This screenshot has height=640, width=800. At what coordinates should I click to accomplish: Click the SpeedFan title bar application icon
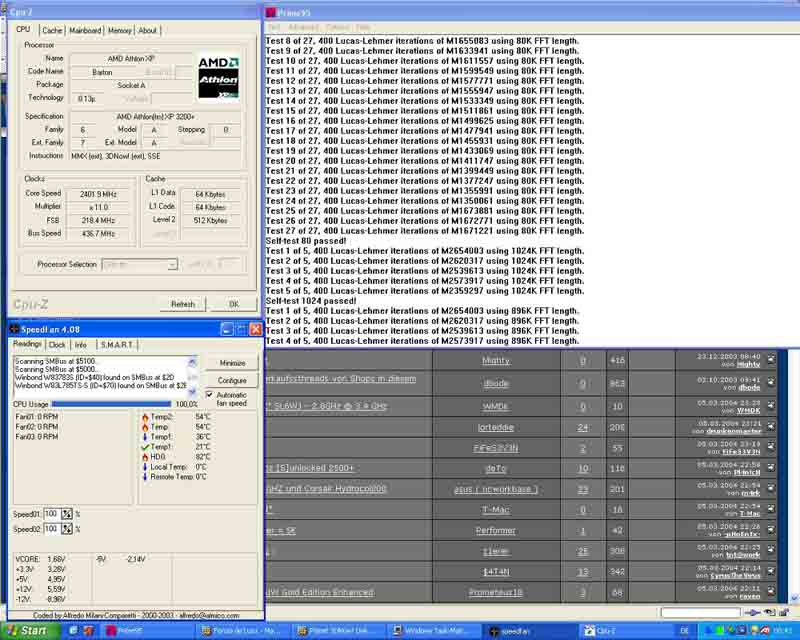[x=14, y=329]
